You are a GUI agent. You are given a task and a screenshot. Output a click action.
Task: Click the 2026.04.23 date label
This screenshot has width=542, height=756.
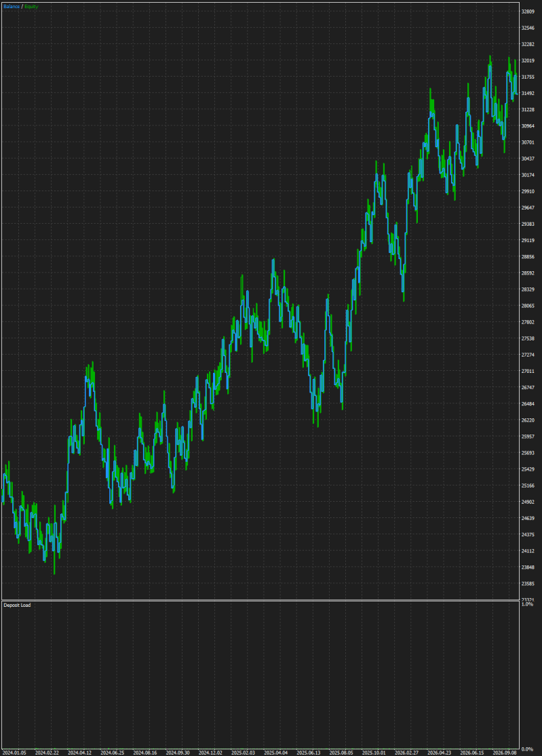pyautogui.click(x=440, y=753)
